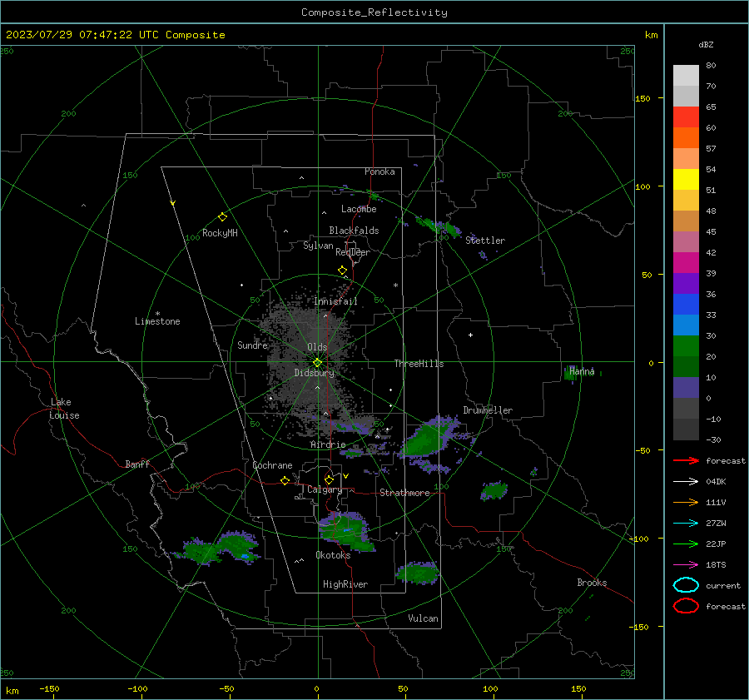Click the 04DK legend label
749x700 pixels.
click(x=716, y=482)
